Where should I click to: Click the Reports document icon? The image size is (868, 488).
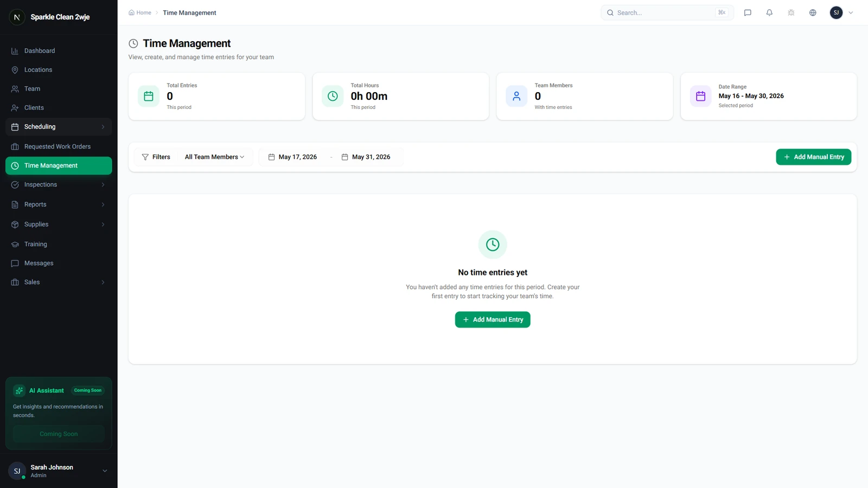click(x=15, y=204)
